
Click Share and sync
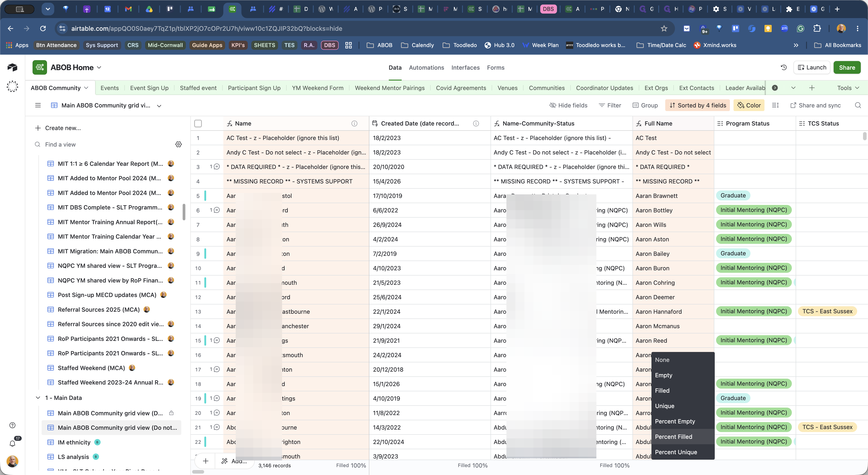tap(815, 106)
